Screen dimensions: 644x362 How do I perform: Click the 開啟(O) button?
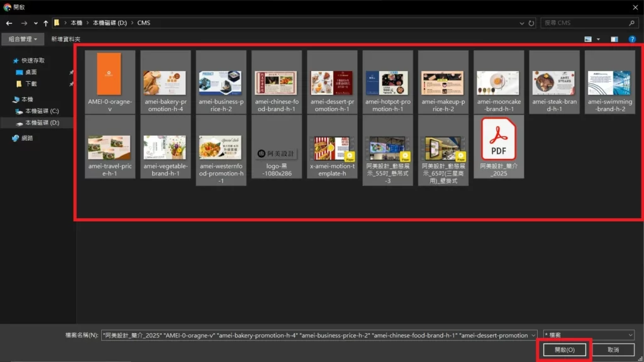tap(564, 349)
